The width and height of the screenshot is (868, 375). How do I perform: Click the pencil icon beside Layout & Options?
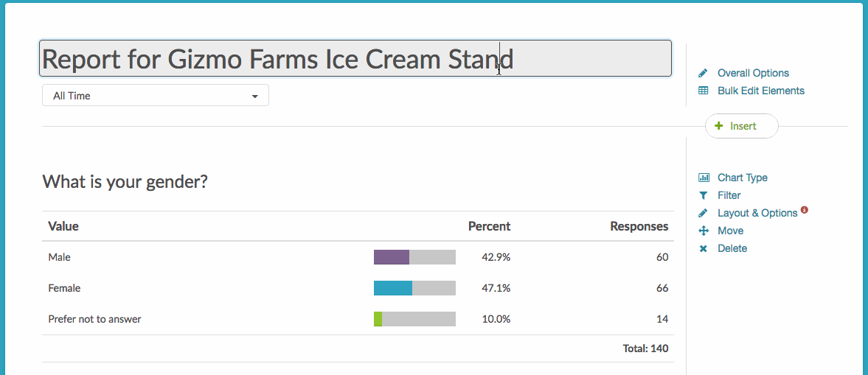(703, 213)
